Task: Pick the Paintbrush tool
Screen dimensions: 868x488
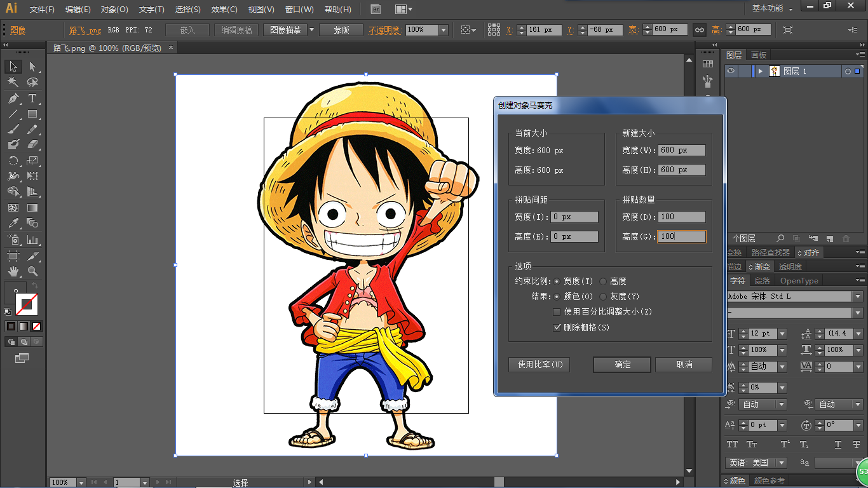Action: click(x=13, y=129)
